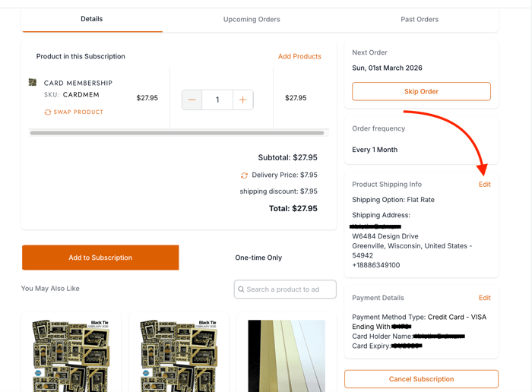
Task: Edit the Product Shipping Info
Action: tap(484, 185)
